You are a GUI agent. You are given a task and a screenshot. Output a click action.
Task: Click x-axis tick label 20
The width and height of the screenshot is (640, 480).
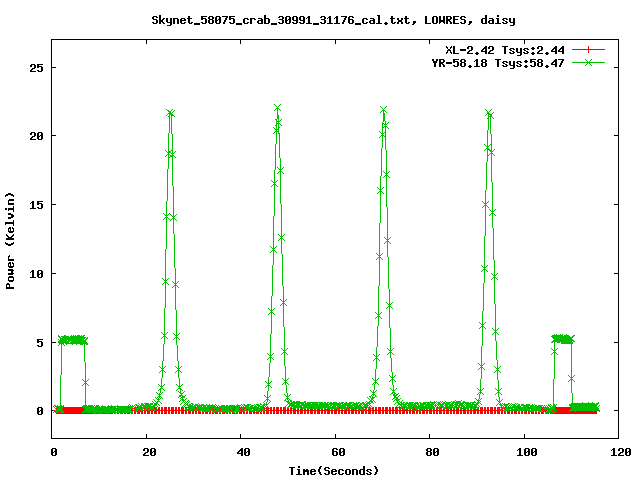149,452
